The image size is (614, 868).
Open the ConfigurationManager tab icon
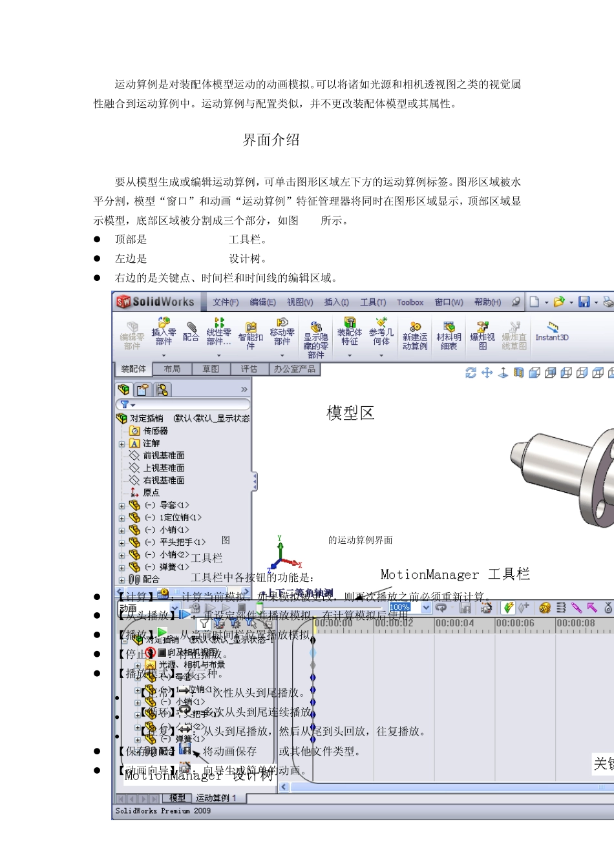(162, 389)
